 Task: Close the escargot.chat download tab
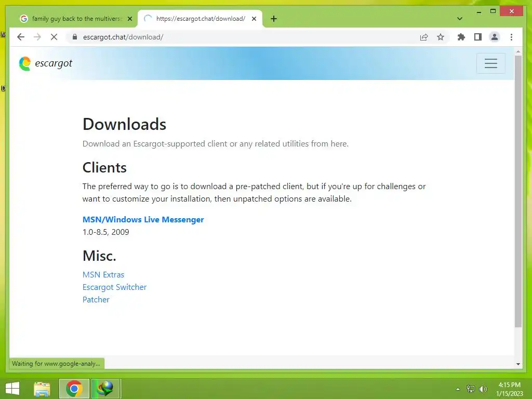tap(254, 19)
